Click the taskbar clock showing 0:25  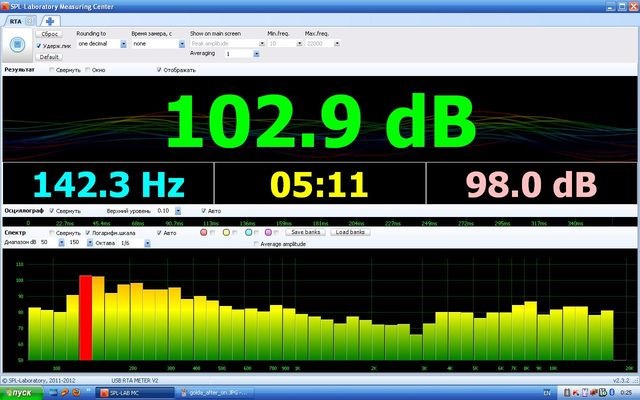tap(626, 393)
